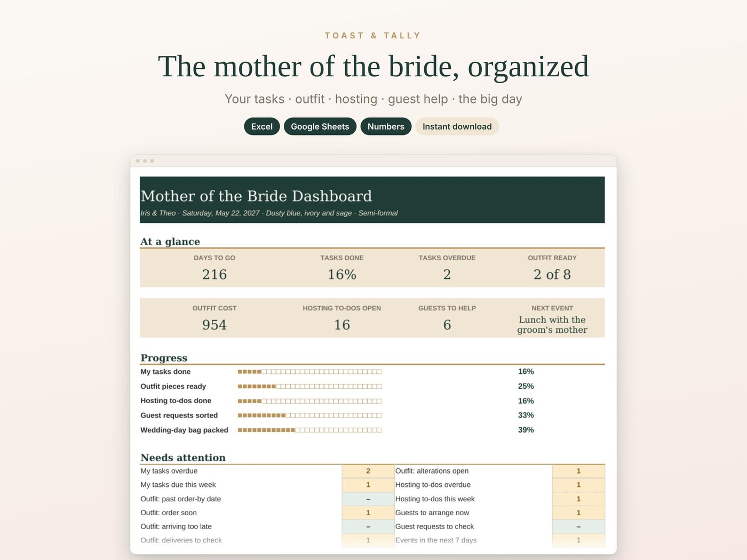Click the Progress section heading
Image resolution: width=747 pixels, height=560 pixels.
tap(164, 358)
